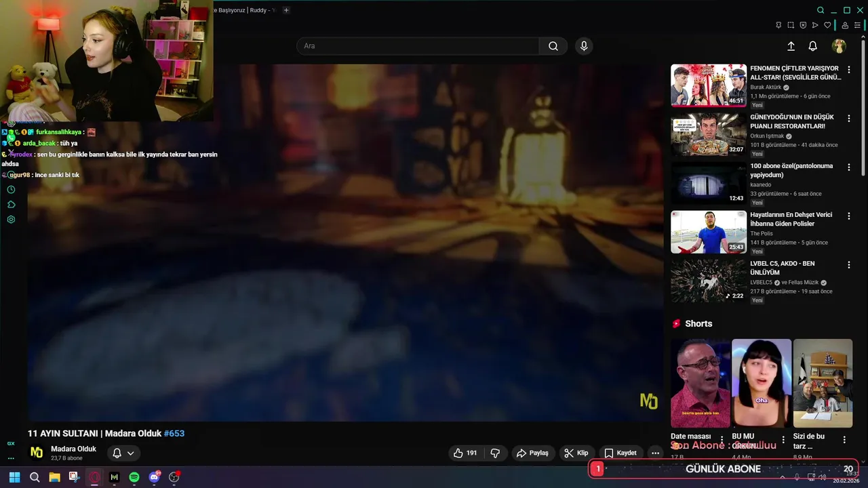
Task: Open more actions three-dot menu under video
Action: tap(655, 453)
